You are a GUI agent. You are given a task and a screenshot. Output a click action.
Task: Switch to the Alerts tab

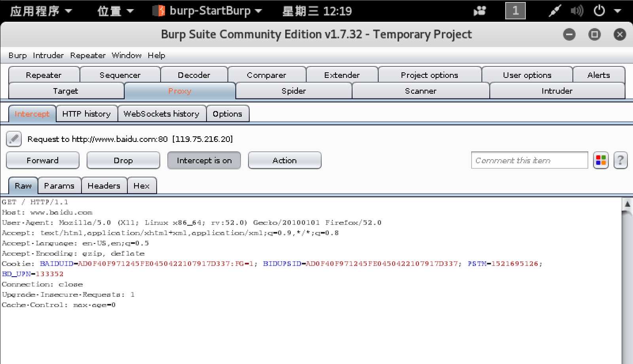coord(599,75)
